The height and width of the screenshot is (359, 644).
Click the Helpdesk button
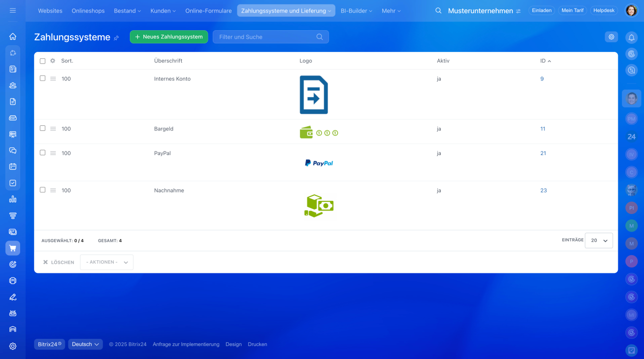click(604, 11)
